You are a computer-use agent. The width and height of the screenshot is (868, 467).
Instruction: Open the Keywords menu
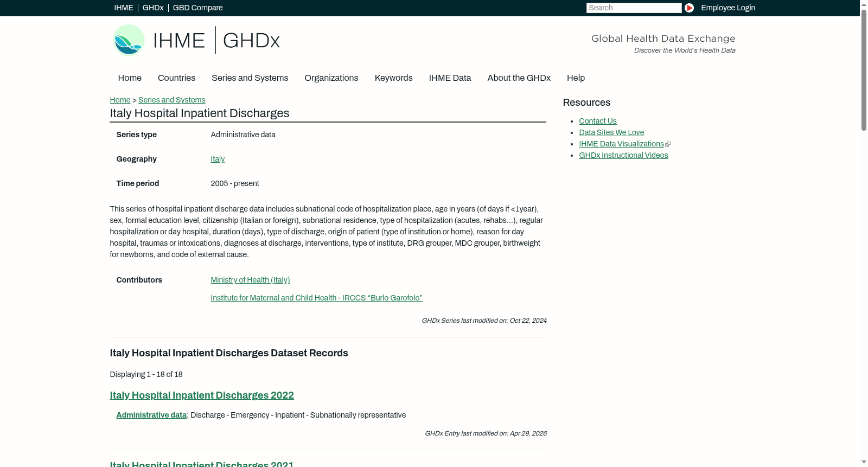[x=393, y=78]
